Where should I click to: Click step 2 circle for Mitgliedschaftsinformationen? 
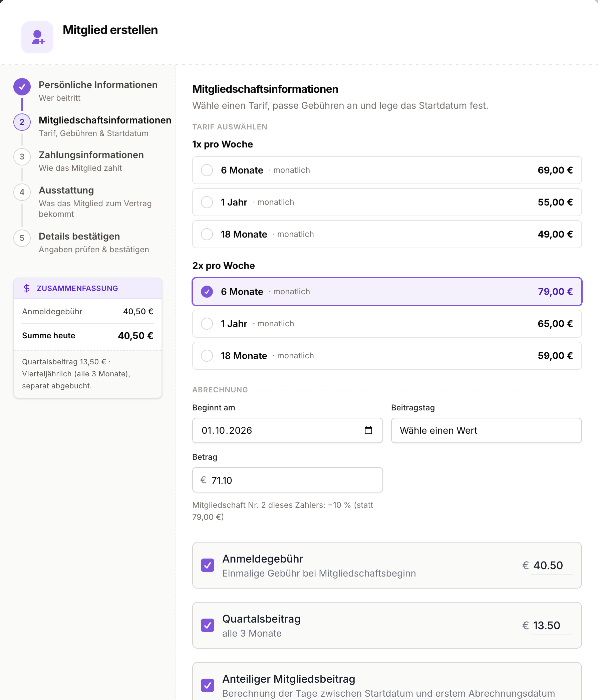click(x=22, y=122)
